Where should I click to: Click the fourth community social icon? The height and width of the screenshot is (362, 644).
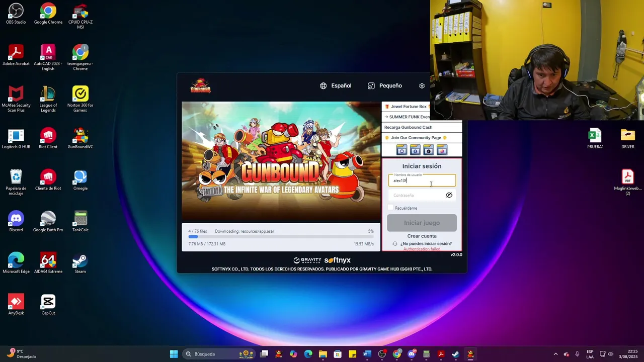tap(442, 150)
